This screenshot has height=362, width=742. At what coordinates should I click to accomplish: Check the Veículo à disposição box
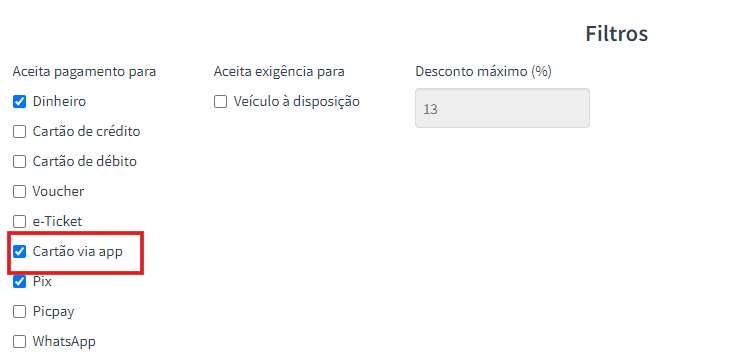[221, 102]
